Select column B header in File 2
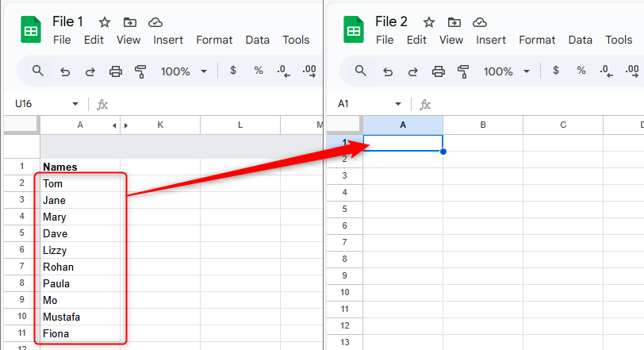Image resolution: width=644 pixels, height=350 pixels. 482,125
